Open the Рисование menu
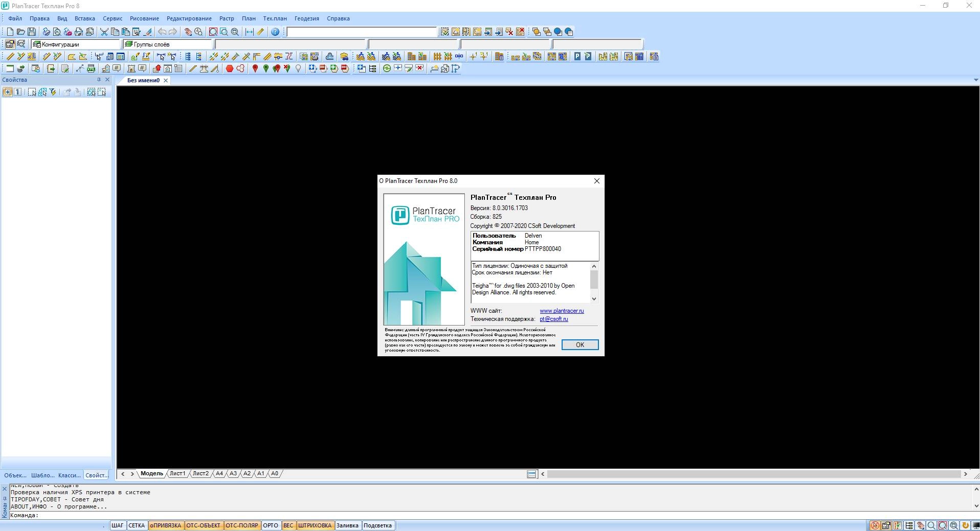 (x=144, y=18)
